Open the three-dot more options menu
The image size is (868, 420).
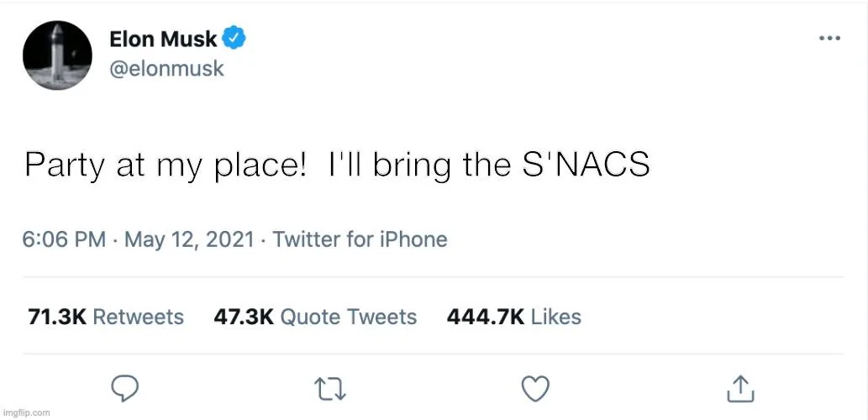point(829,39)
